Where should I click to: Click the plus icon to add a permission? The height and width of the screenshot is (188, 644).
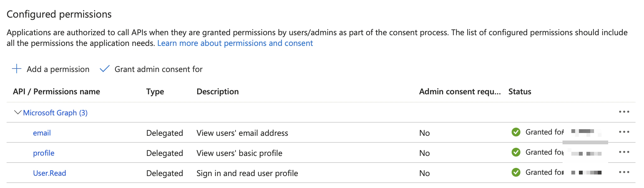[16, 69]
